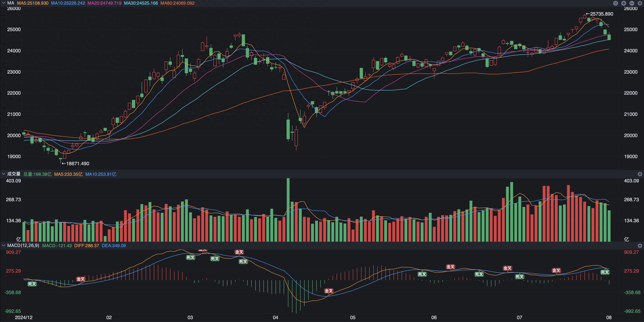The height and width of the screenshot is (322, 644).
Task: Toggle the MA5 line legend label
Action: click(33, 3)
